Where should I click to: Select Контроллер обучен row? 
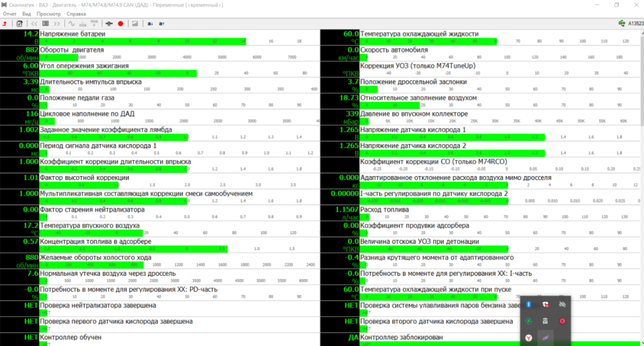point(160,340)
